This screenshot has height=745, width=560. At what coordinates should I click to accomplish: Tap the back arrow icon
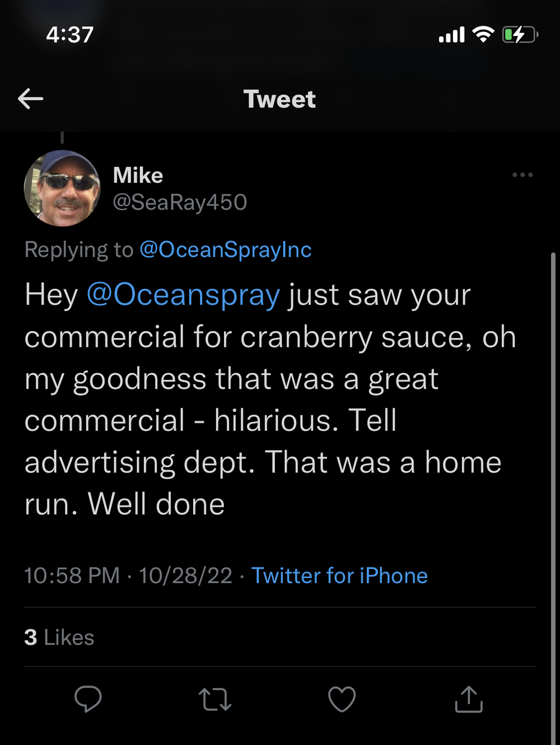tap(30, 99)
